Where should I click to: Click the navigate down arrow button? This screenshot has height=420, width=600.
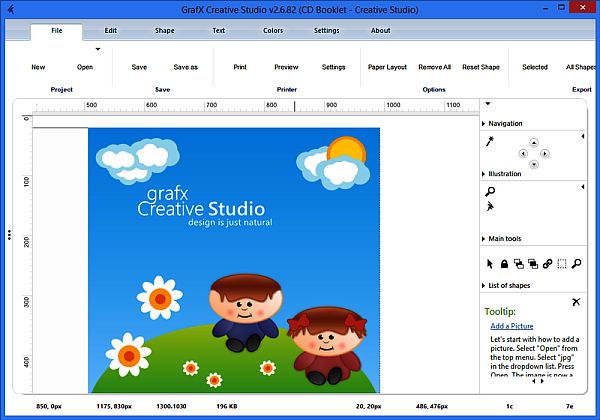(x=534, y=164)
